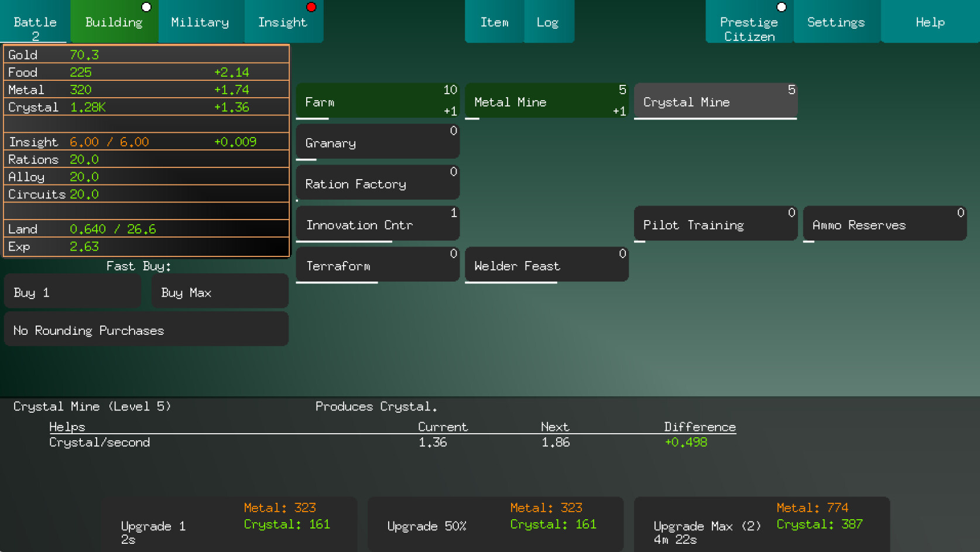Screen dimensions: 980x552
Task: Set fast buy to Buy 1
Action: (73, 292)
